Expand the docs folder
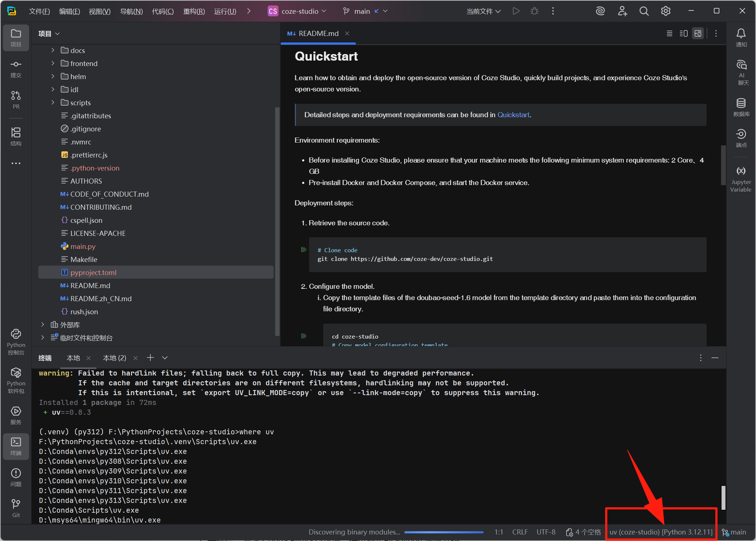The width and height of the screenshot is (756, 541). [x=53, y=50]
